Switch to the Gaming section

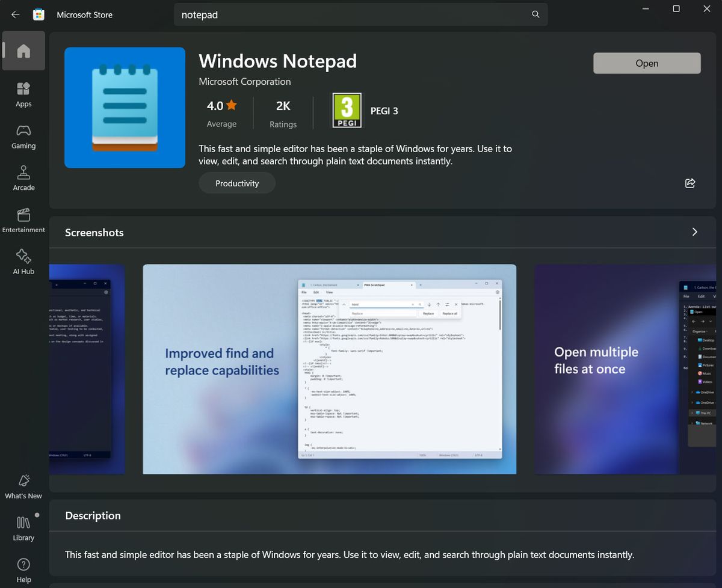(23, 136)
